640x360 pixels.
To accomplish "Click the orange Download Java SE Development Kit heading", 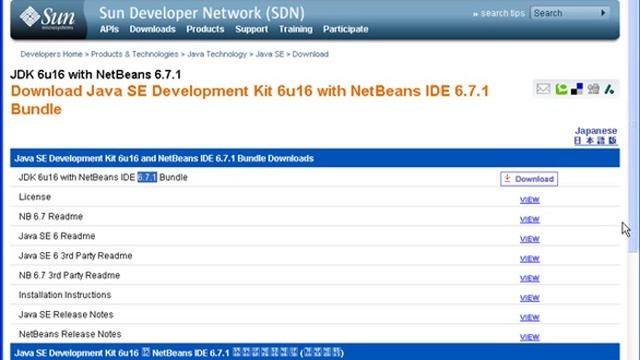I will [x=250, y=100].
